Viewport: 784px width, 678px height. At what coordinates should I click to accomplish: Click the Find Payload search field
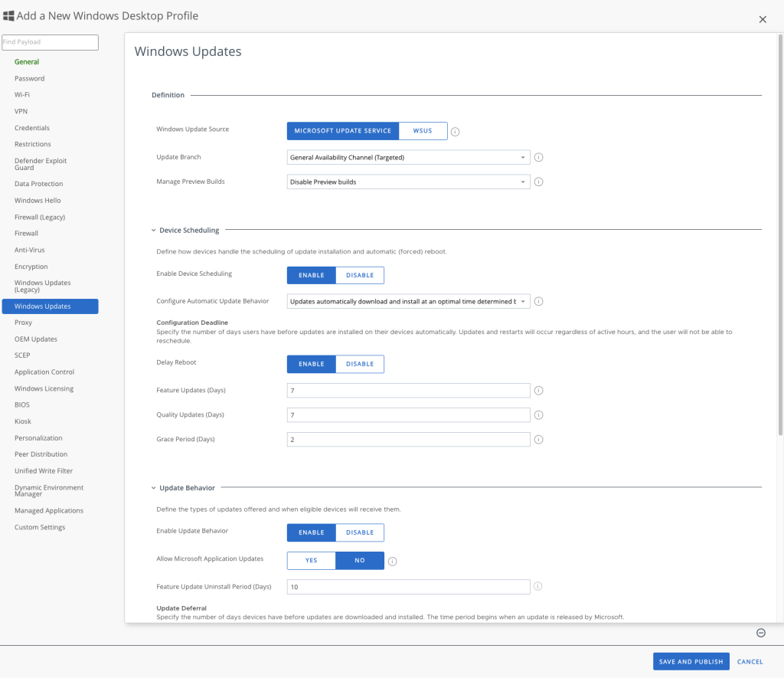click(x=50, y=42)
